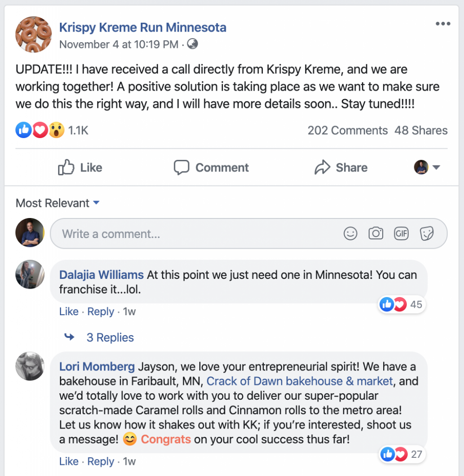Screen dimensions: 464x476
Task: Click the camera photo attachment icon
Action: click(x=376, y=233)
